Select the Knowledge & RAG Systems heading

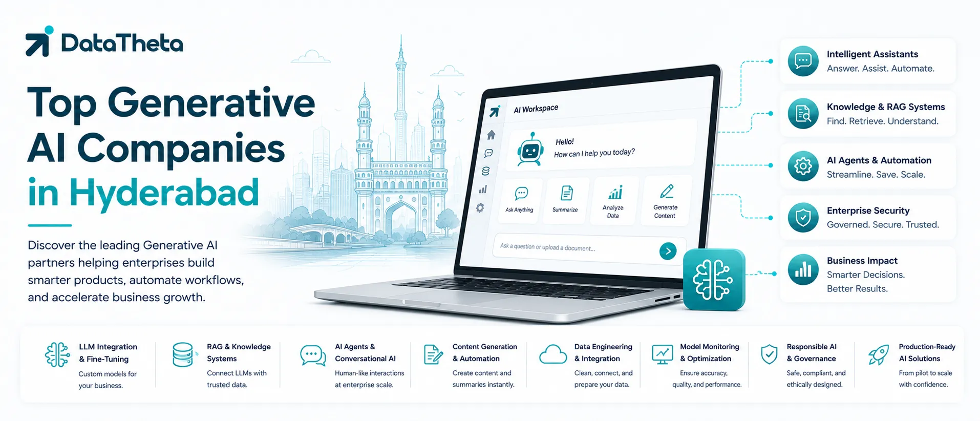pyautogui.click(x=886, y=107)
